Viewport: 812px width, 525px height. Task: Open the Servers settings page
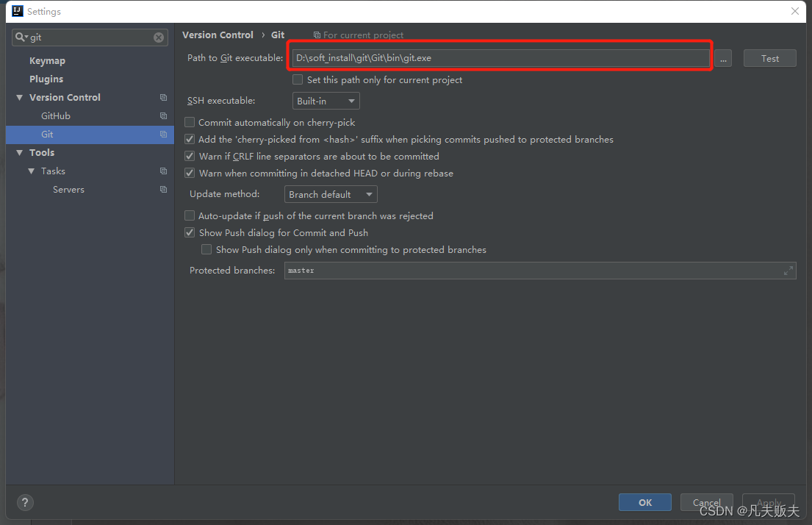coord(68,190)
